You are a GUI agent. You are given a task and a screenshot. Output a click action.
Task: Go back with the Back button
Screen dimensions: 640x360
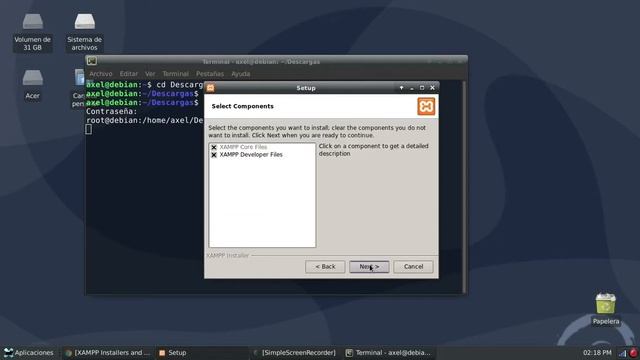[x=325, y=267]
